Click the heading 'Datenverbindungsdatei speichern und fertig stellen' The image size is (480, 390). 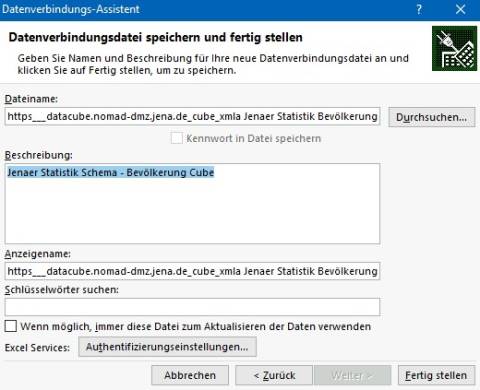pos(156,37)
